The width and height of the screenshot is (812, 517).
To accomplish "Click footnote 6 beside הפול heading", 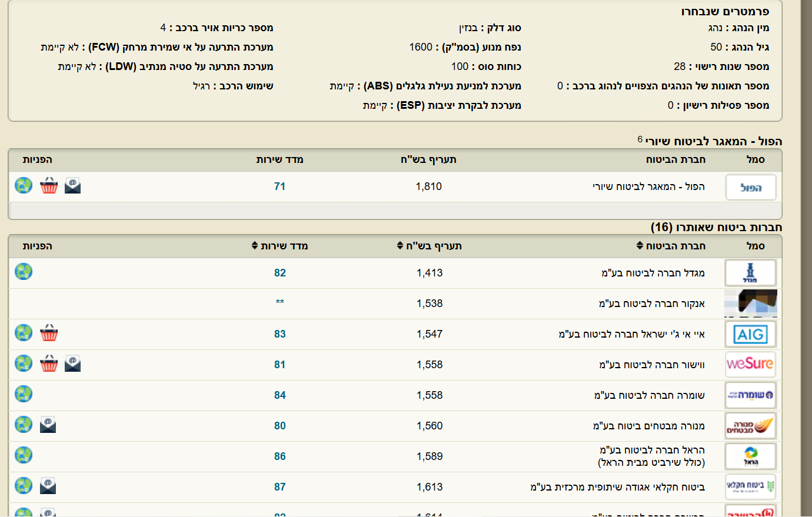I will point(640,139).
